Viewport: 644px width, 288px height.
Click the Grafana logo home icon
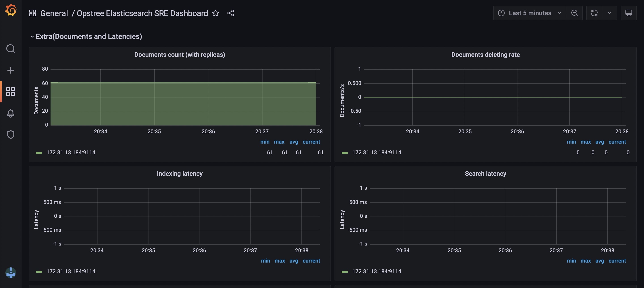coord(11,11)
